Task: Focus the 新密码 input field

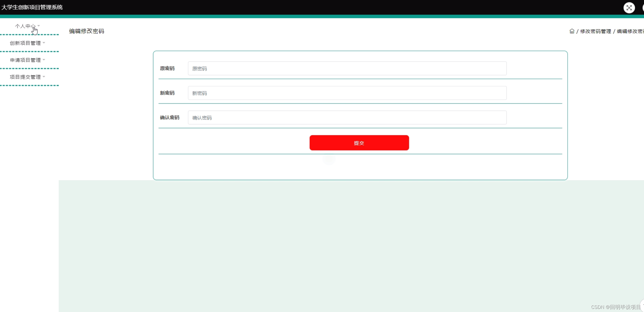Action: pyautogui.click(x=347, y=93)
